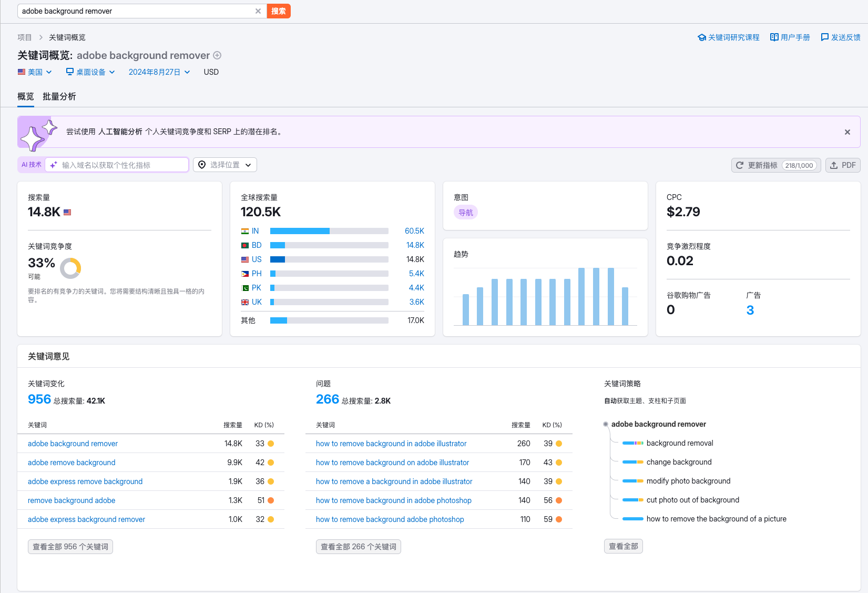Open 'how to remove background on adobe illustrator'

click(x=392, y=463)
